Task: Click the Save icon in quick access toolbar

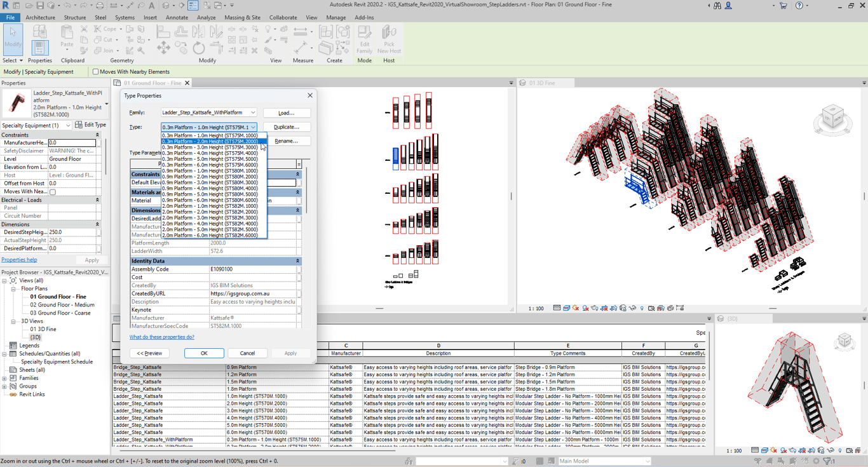Action: pyautogui.click(x=40, y=6)
